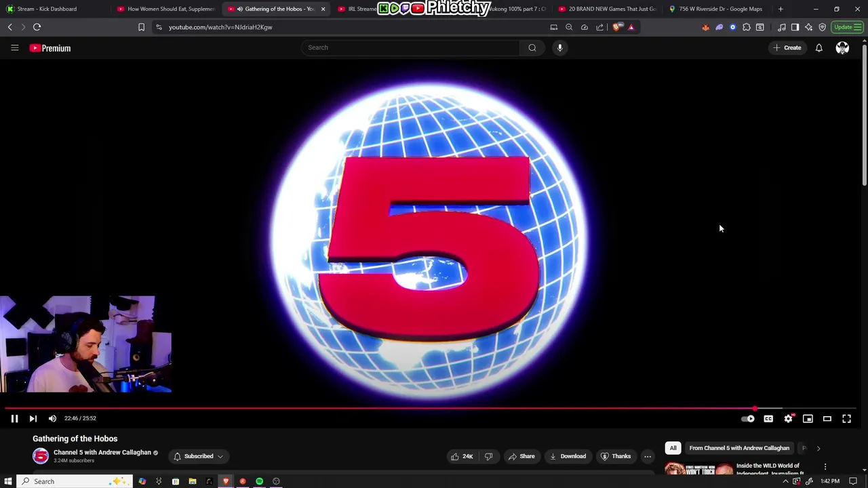Enable miniplayer mode

point(808,419)
